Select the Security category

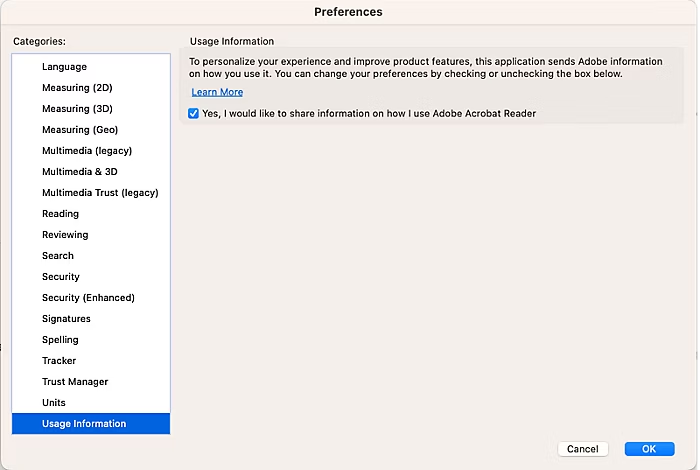(x=61, y=277)
